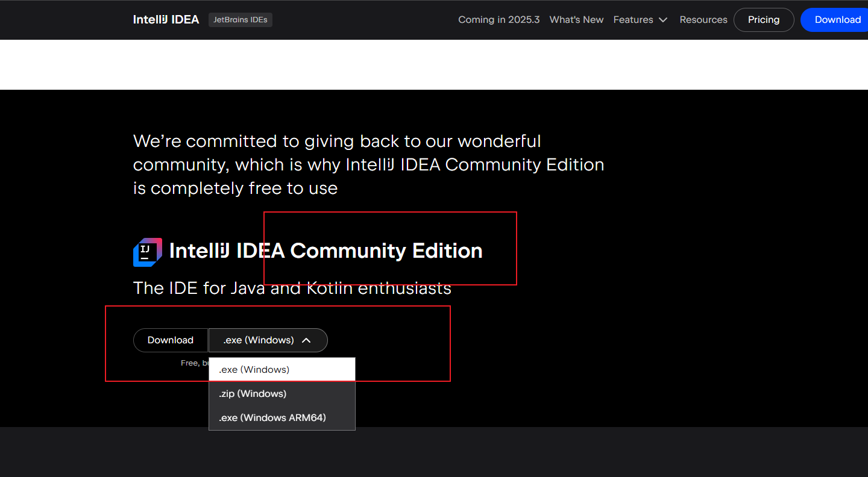Go to What's New
This screenshot has height=477, width=868.
[x=576, y=20]
